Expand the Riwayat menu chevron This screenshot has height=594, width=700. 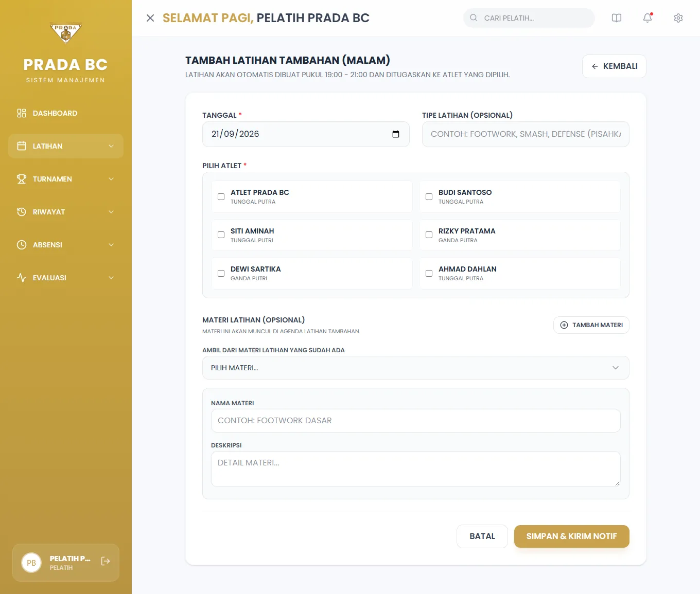point(111,212)
